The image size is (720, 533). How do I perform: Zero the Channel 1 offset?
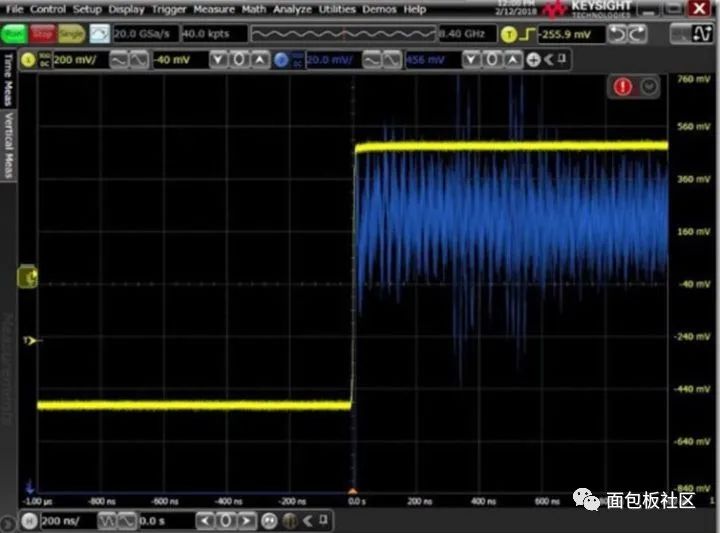(x=239, y=60)
